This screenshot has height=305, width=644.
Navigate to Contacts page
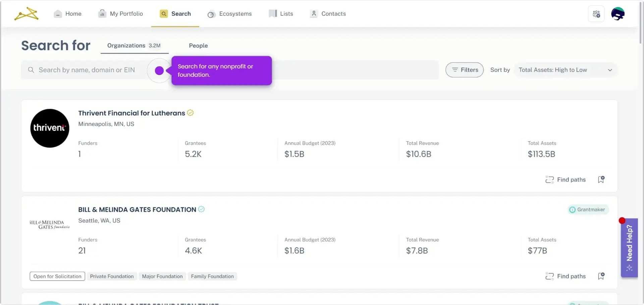(x=328, y=14)
